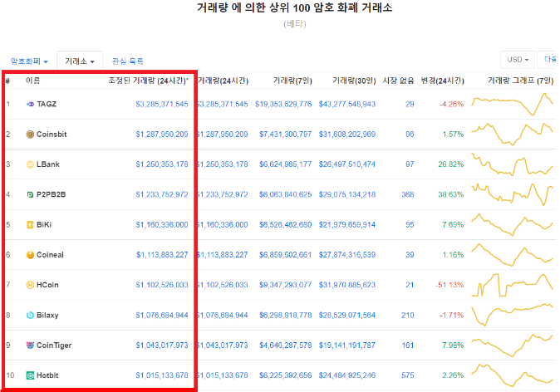Open Bilaxy 7-day volume graph
560x392 pixels.
512,315
